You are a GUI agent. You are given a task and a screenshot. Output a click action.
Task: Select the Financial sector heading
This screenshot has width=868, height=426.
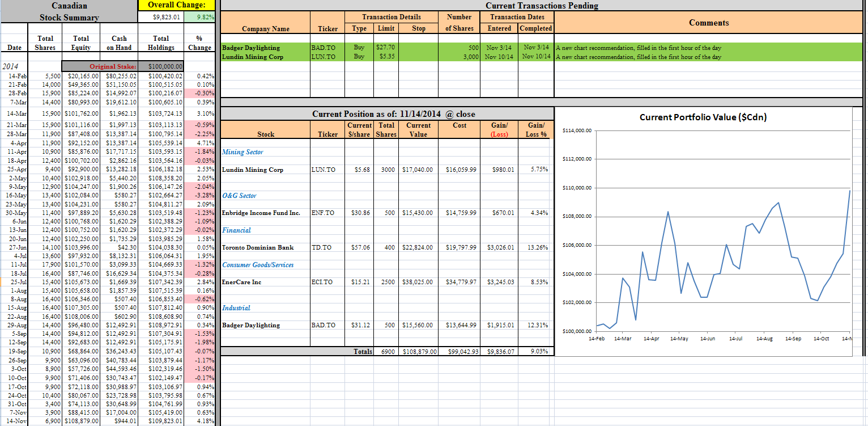[236, 230]
